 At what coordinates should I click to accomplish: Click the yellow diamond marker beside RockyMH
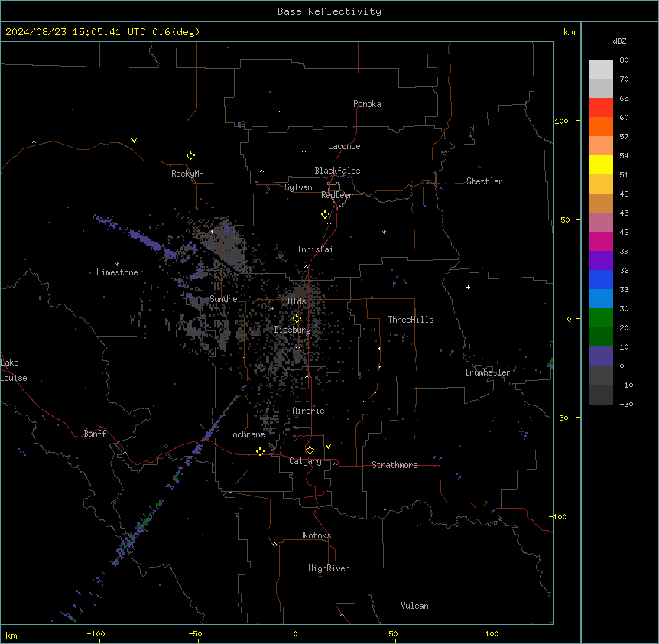[x=190, y=156]
